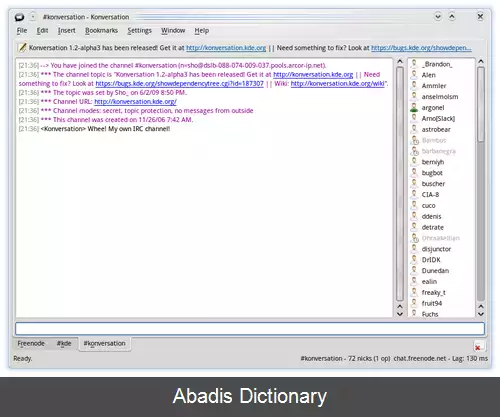500x417 pixels.
Task: Open bugs.kde.org link in topic bar
Action: pos(421,48)
